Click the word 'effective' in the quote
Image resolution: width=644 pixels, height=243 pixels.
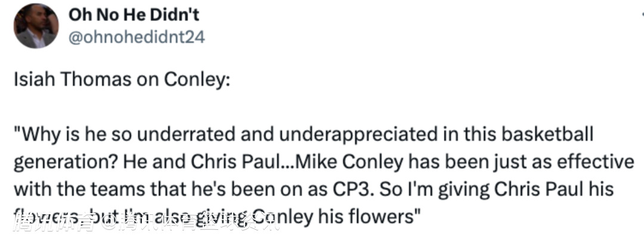[x=595, y=162]
